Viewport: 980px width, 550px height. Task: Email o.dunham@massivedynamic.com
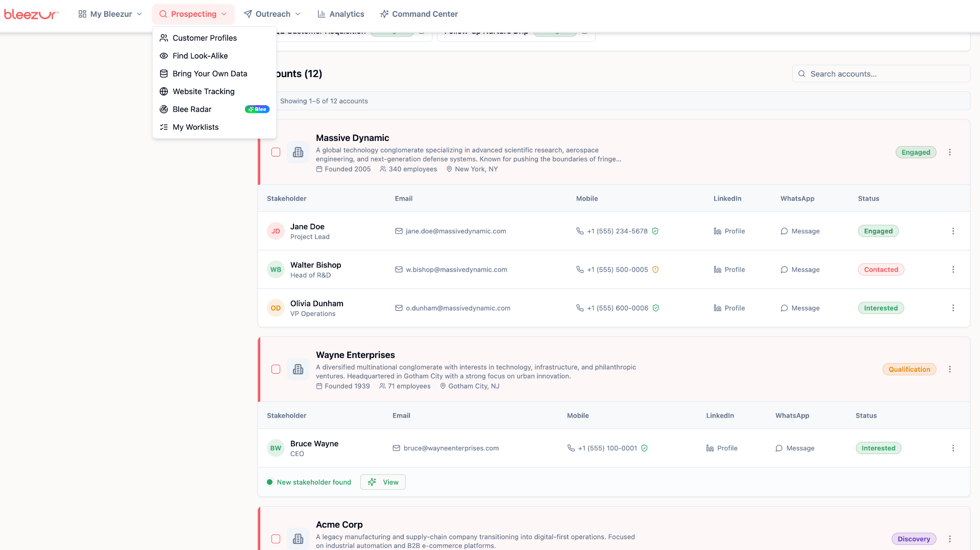(x=453, y=308)
